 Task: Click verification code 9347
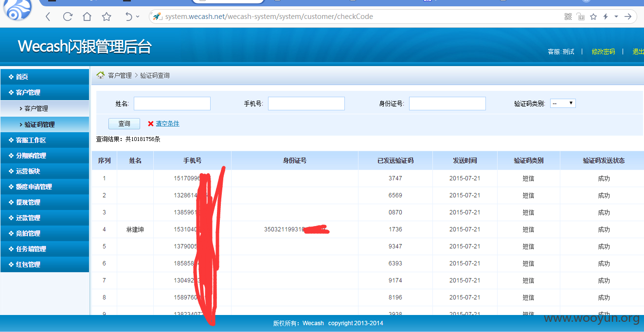395,246
